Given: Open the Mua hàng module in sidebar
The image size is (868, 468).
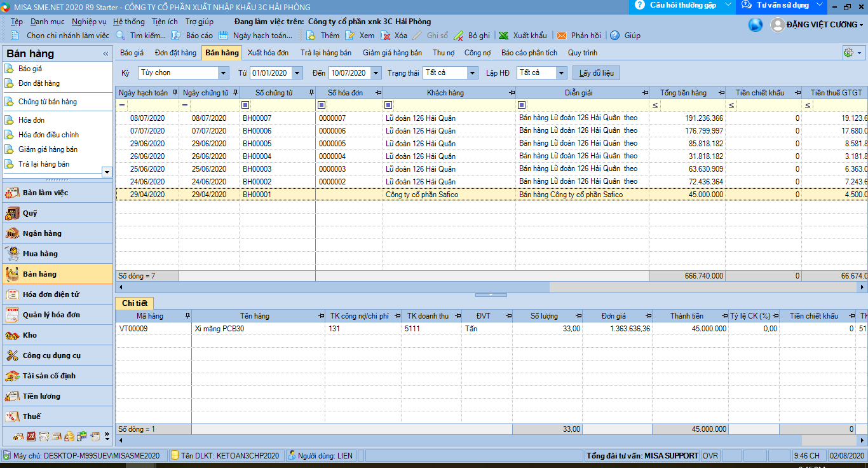Looking at the screenshot, I should coord(57,254).
